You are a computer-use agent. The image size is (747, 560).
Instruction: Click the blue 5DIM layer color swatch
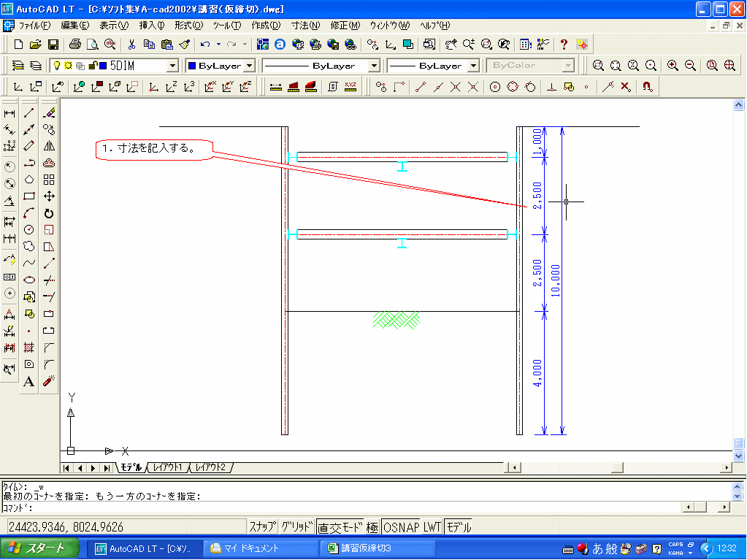click(103, 66)
